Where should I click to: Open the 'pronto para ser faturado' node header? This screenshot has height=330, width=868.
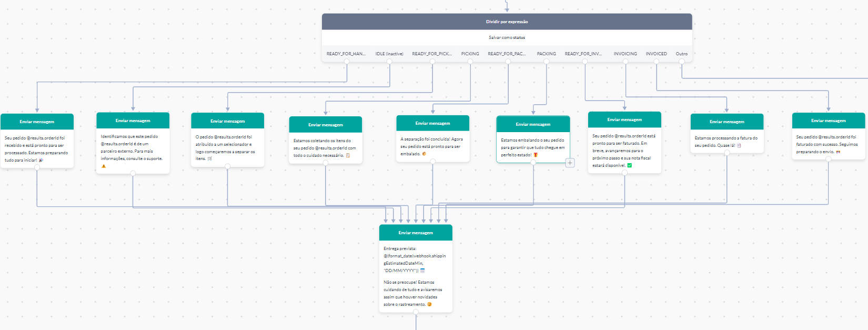(624, 119)
